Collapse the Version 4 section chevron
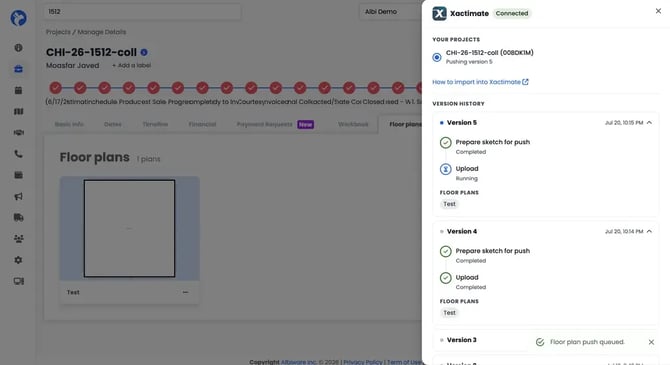This screenshot has width=670, height=365. pyautogui.click(x=649, y=231)
